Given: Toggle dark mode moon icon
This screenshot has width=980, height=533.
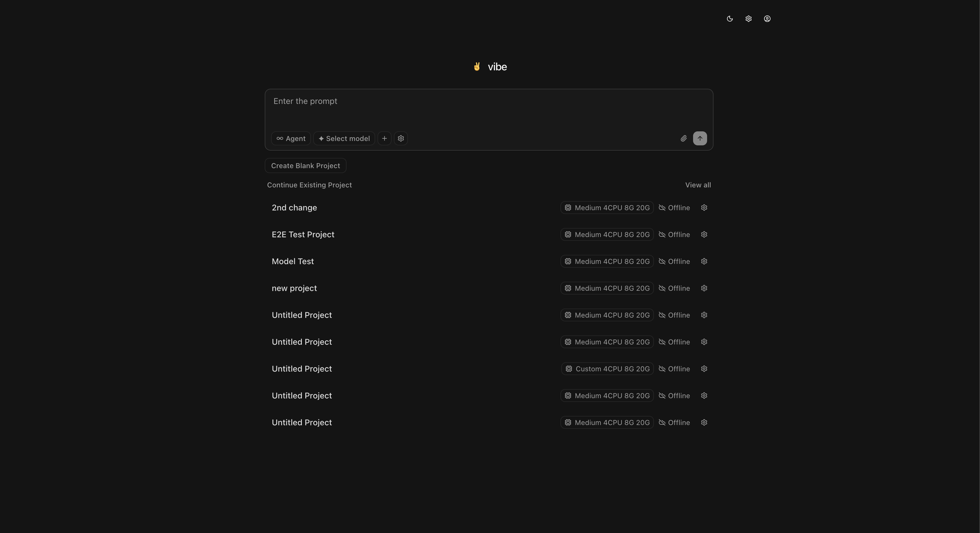Looking at the screenshot, I should 730,19.
